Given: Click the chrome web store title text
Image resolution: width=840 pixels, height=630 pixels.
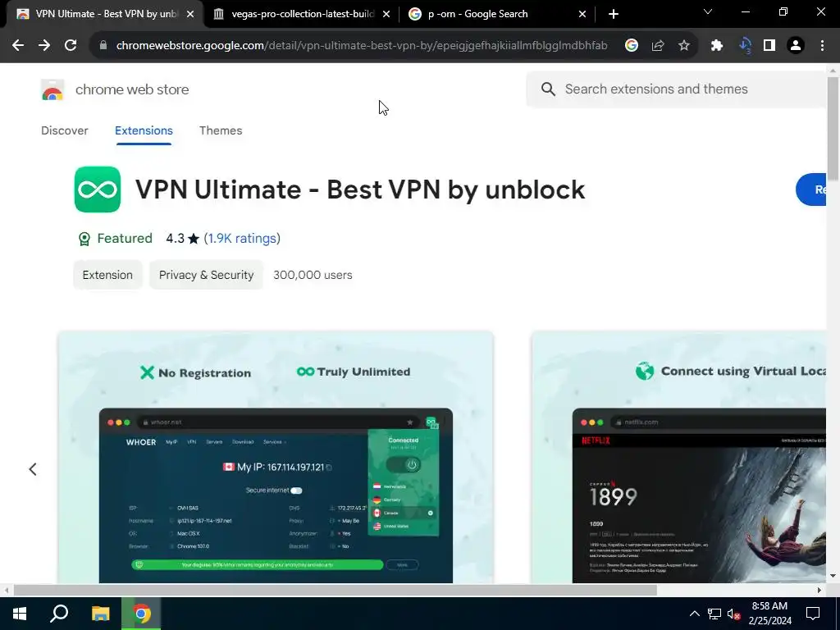Looking at the screenshot, I should [x=132, y=89].
